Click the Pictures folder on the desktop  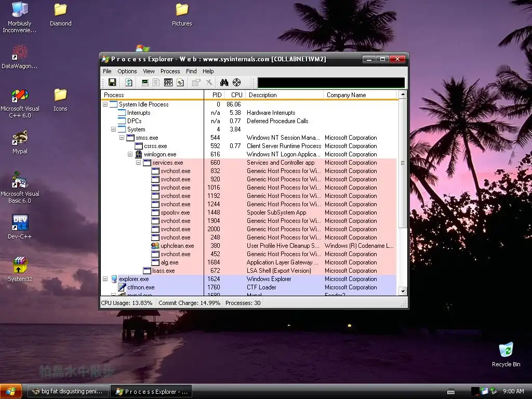click(x=182, y=14)
